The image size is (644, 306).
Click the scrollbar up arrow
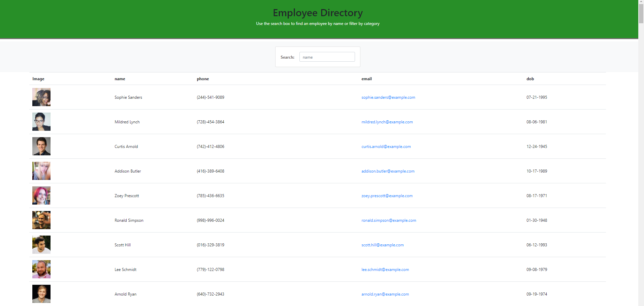(641, 2)
